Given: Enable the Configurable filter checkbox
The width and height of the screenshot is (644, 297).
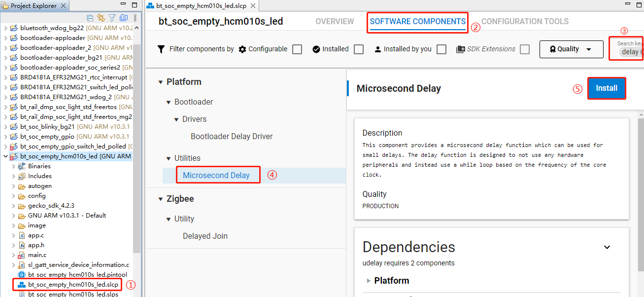Looking at the screenshot, I should tap(297, 49).
